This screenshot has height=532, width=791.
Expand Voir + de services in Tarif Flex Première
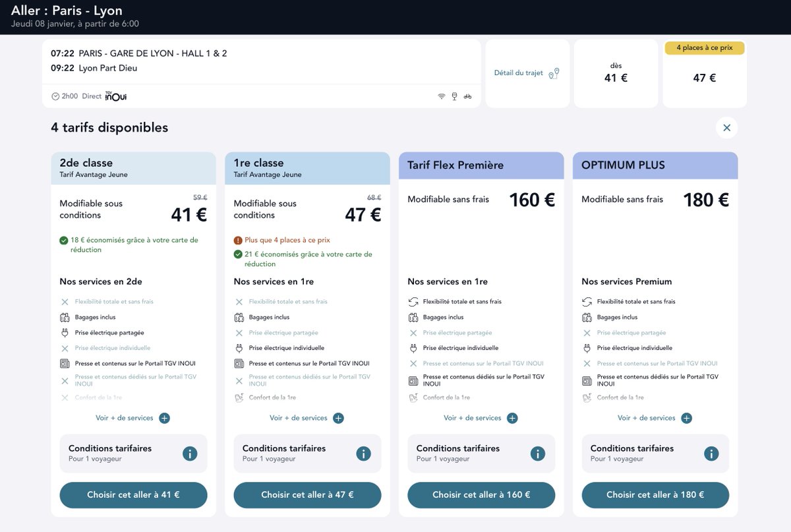pos(481,418)
